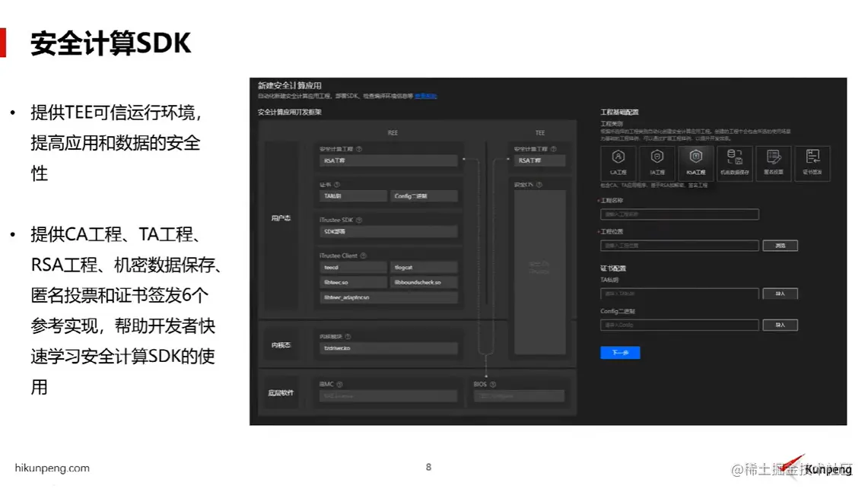Screen dimensions: 868x492
Task: Click the REE column header
Action: [393, 133]
